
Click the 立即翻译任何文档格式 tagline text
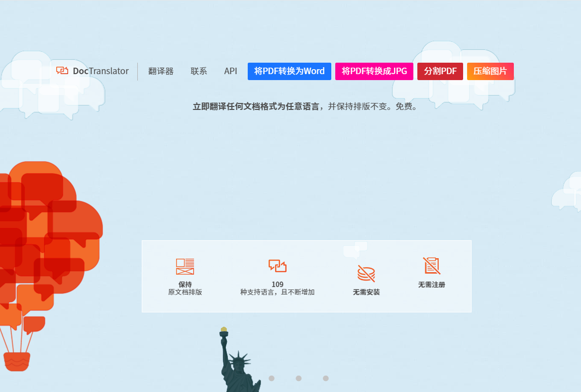304,106
